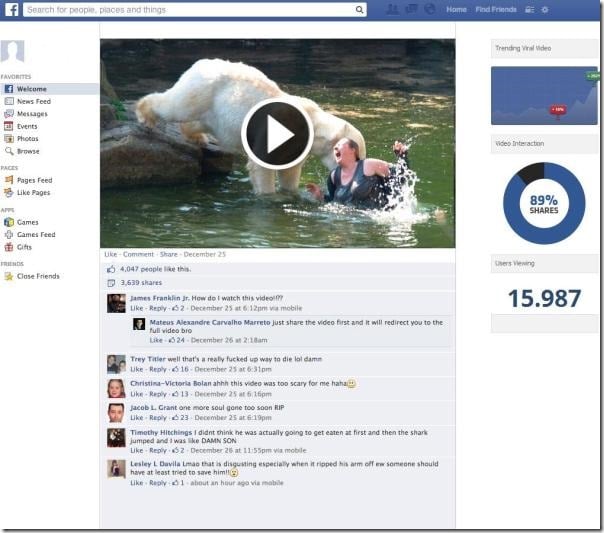Open Timothy Hitchings profile name
Image resolution: width=604 pixels, height=533 pixels.
point(161,432)
